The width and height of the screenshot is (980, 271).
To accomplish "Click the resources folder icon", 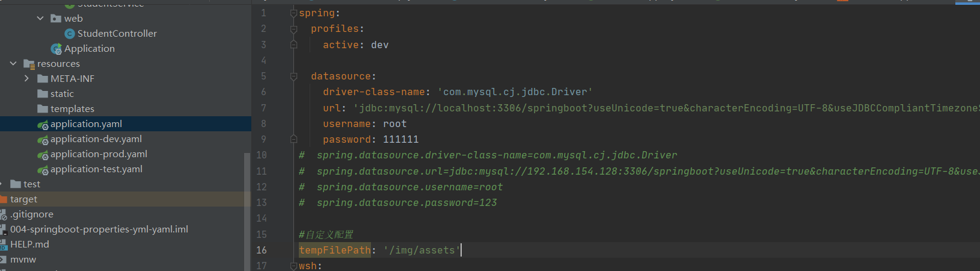I will point(29,64).
